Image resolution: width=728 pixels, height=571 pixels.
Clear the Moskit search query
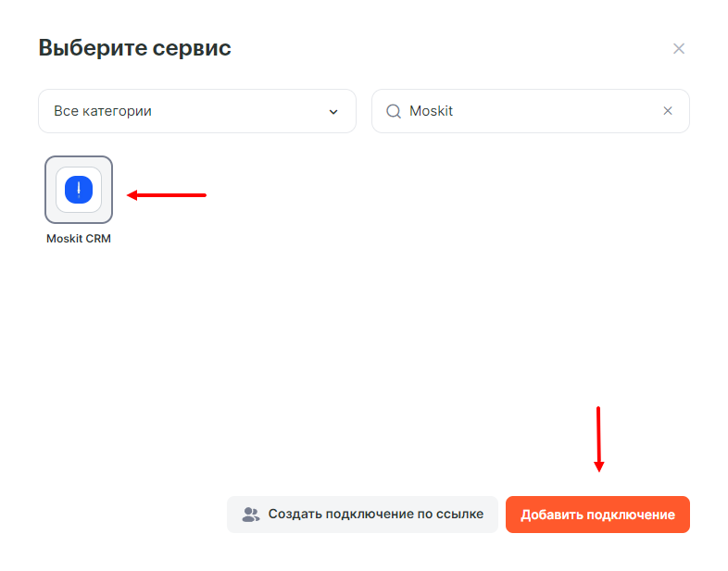(x=668, y=111)
